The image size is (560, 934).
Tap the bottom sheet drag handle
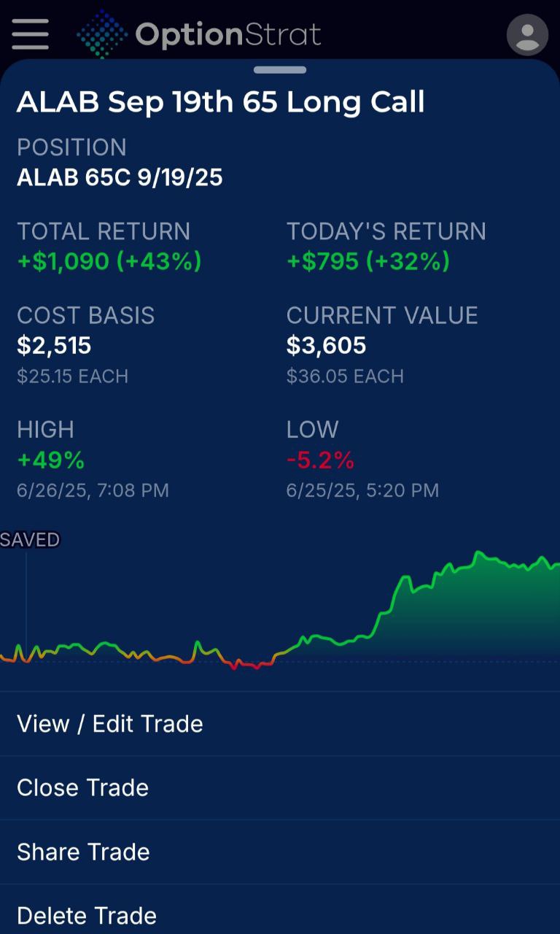[x=280, y=70]
